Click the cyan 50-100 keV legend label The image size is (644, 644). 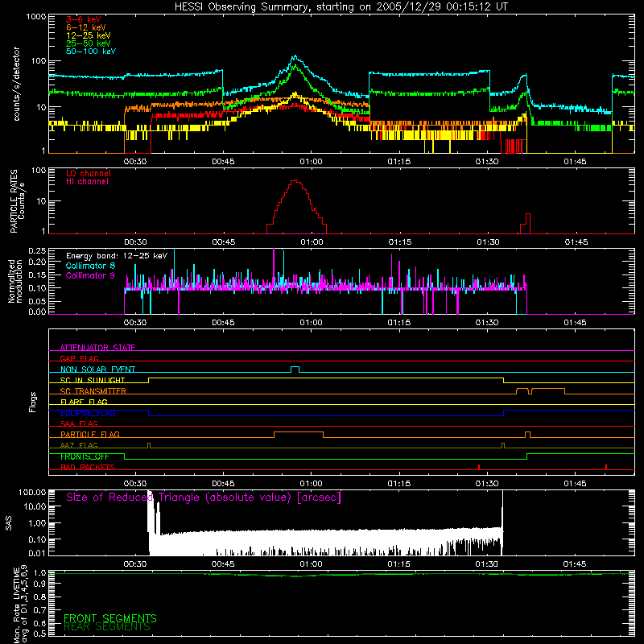[x=91, y=52]
